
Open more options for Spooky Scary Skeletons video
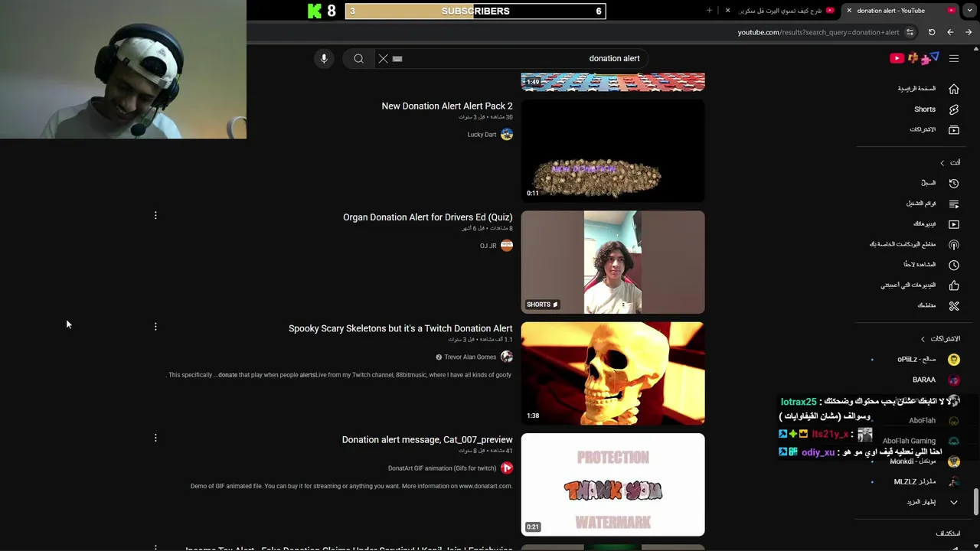155,327
